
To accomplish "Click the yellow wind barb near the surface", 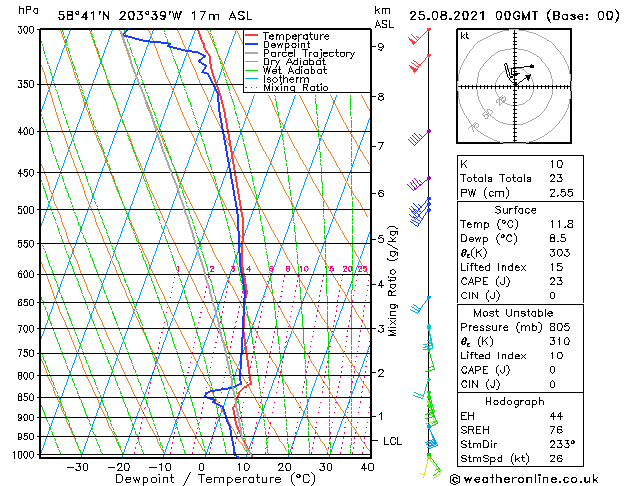I will click(425, 467).
